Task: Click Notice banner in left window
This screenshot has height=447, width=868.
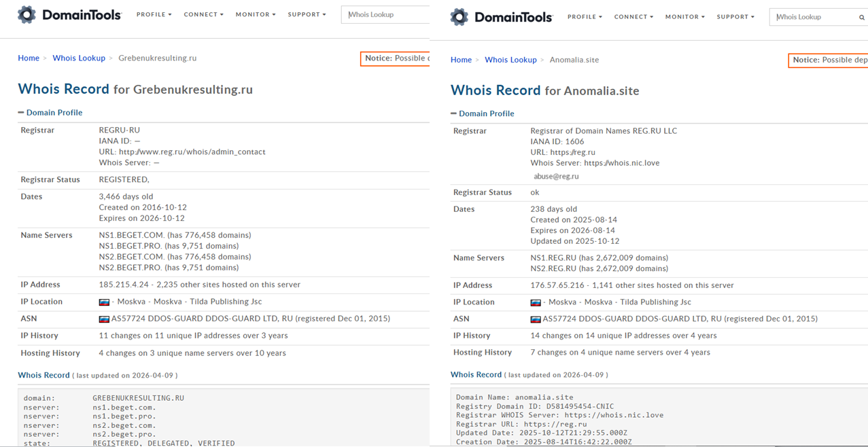Action: 395,58
